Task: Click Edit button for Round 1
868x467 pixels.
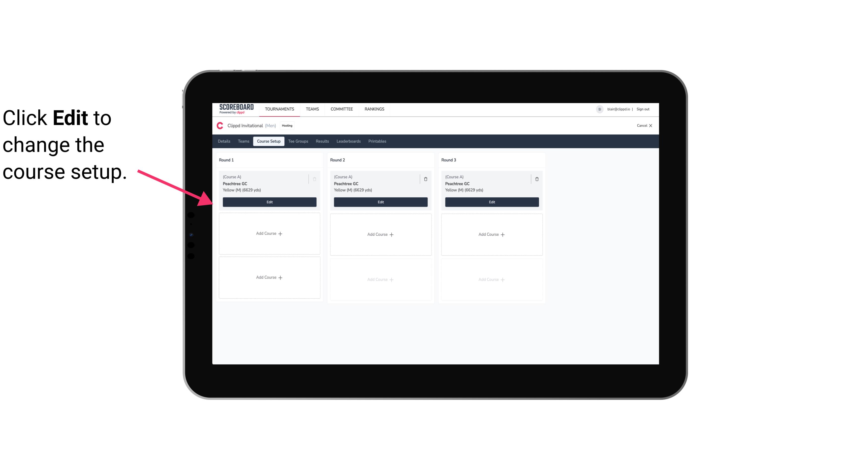Action: click(x=269, y=202)
